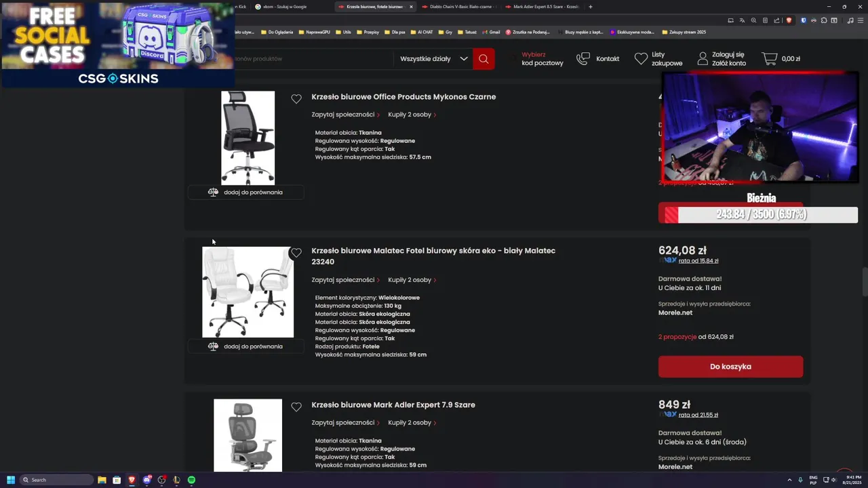Viewport: 868px width, 488px height.
Task: Click the red magnifier search button
Action: click(484, 58)
